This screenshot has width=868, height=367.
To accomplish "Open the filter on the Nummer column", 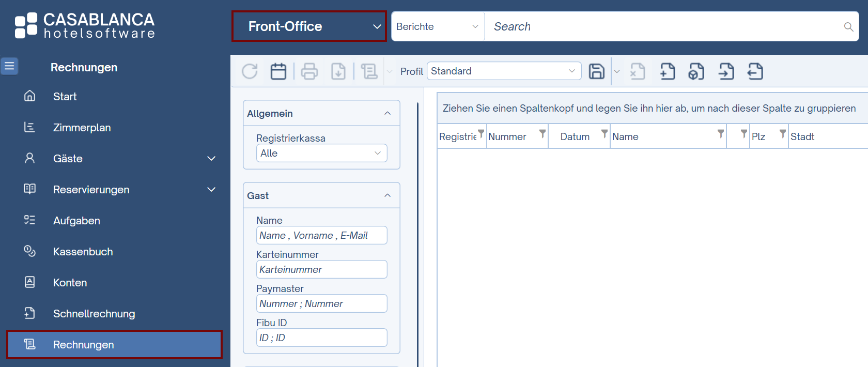I will (542, 134).
